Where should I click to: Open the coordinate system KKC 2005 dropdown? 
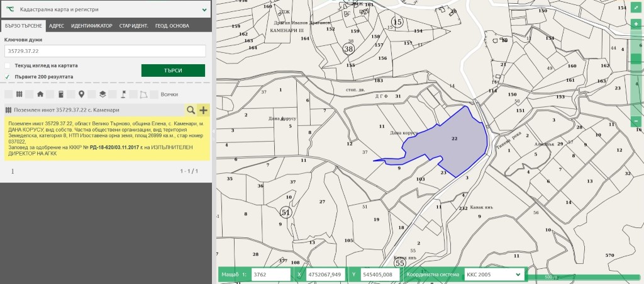tap(494, 275)
